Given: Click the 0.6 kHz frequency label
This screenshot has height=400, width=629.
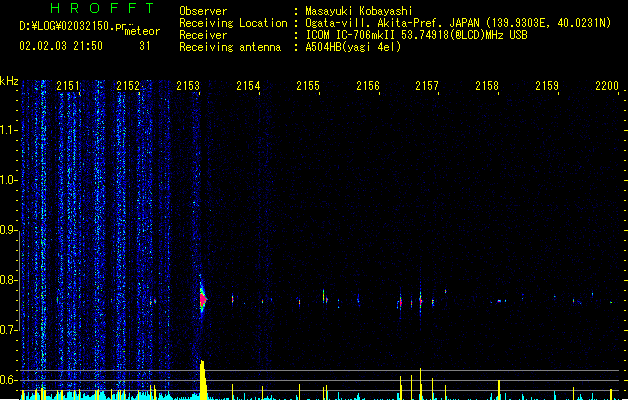Looking at the screenshot, I should (x=8, y=380).
